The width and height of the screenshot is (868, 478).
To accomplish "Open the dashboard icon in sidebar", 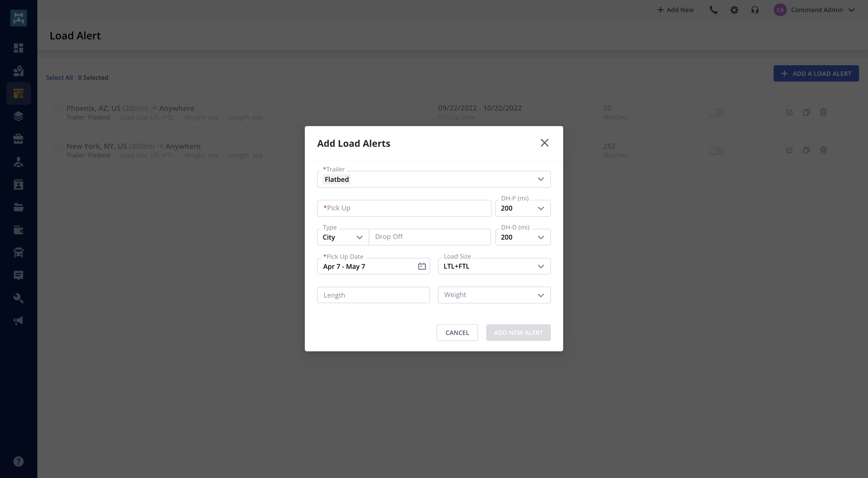I will pos(19,48).
